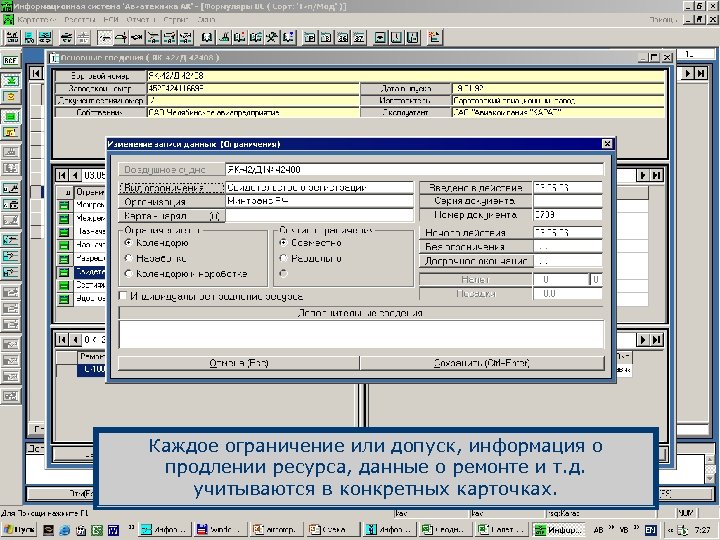
Task: Open the Отчеты menu
Action: coord(141,20)
